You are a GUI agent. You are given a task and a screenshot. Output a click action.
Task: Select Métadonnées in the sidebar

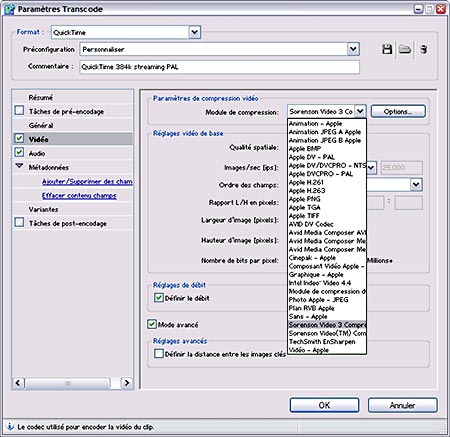(x=48, y=167)
